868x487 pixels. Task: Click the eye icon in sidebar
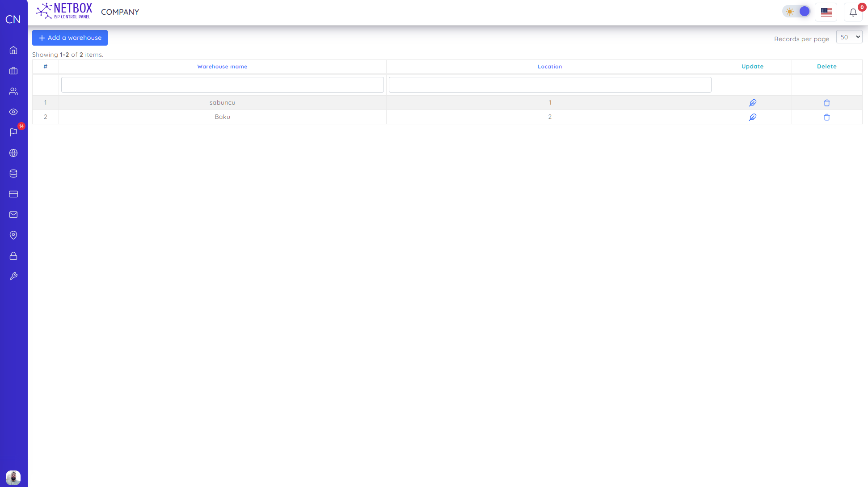pos(13,112)
